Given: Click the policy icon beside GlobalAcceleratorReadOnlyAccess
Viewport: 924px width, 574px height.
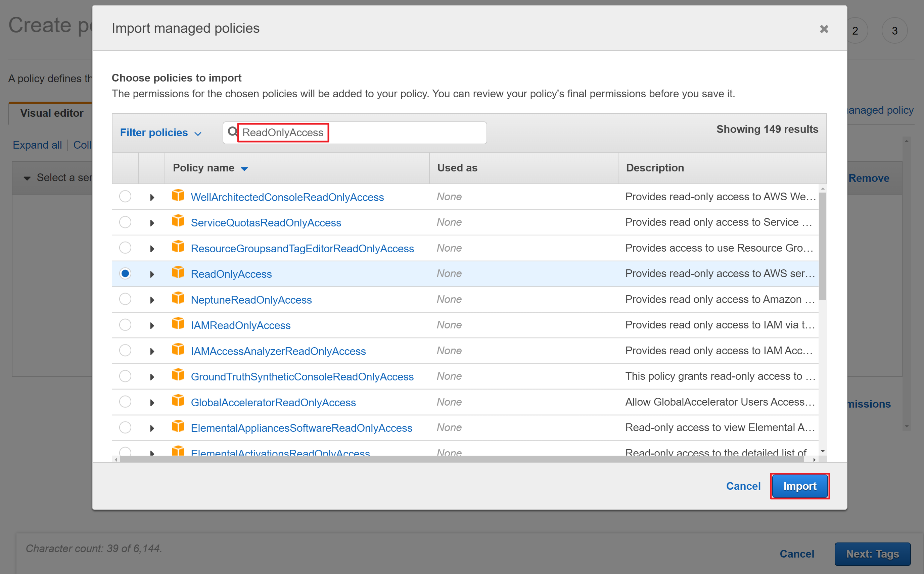Looking at the screenshot, I should click(178, 401).
